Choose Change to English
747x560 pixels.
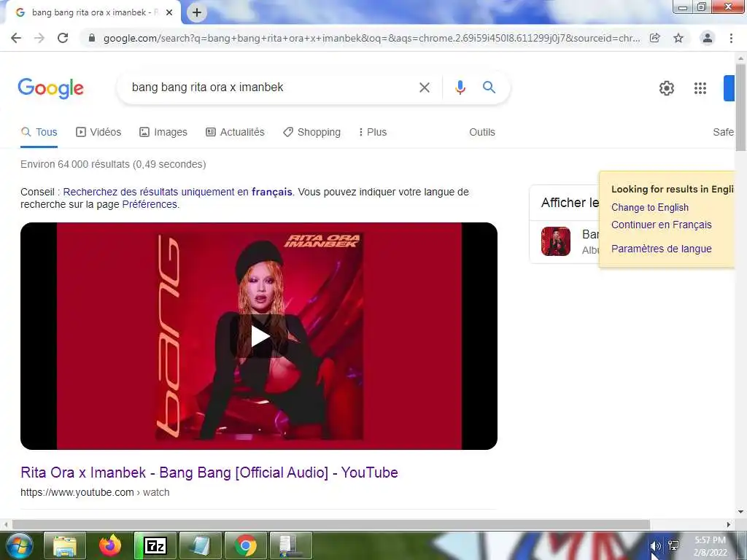pos(650,208)
